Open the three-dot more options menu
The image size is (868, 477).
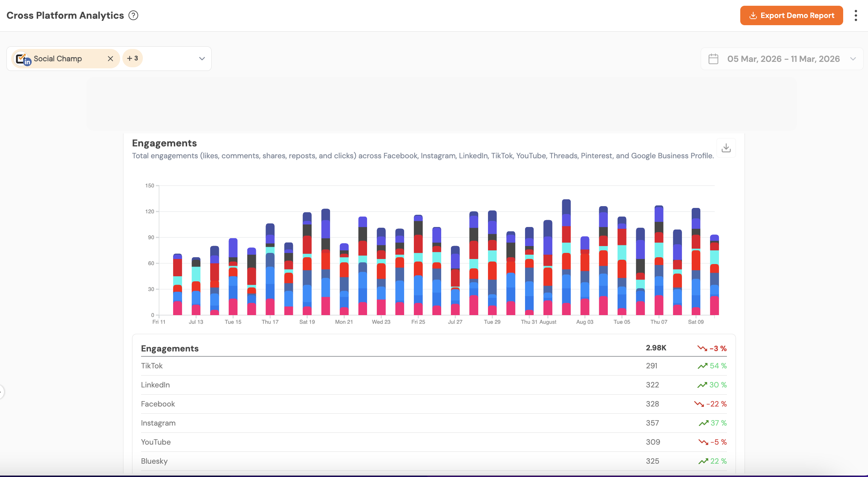[x=856, y=15]
